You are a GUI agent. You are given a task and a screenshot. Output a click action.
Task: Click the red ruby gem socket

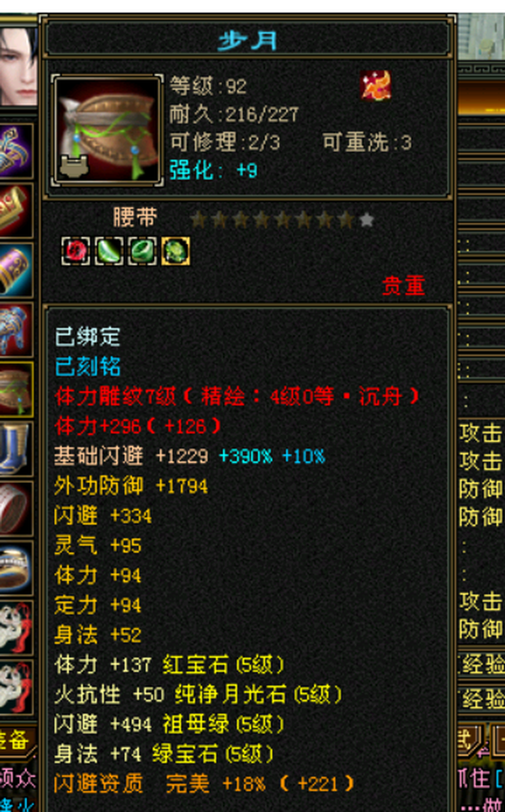point(76,251)
